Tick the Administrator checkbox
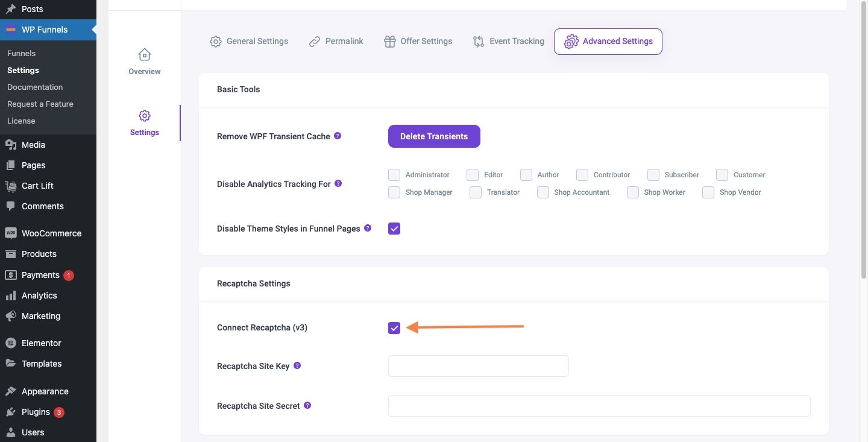 click(x=394, y=175)
